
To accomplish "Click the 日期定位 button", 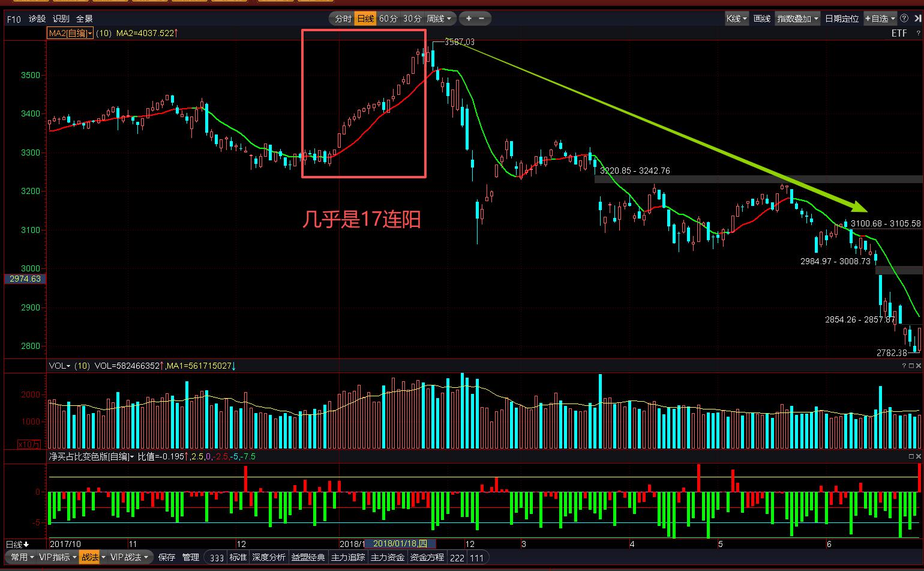I will [x=842, y=19].
